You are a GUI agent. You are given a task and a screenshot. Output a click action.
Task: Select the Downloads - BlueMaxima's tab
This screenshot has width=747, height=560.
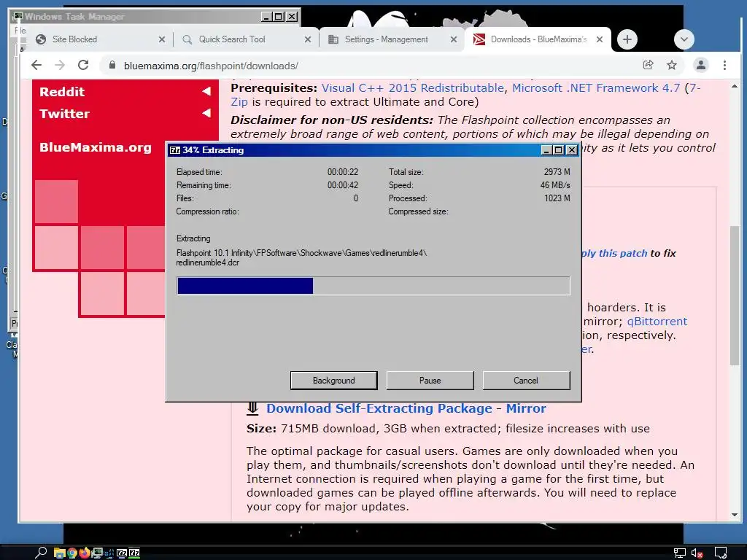538,39
